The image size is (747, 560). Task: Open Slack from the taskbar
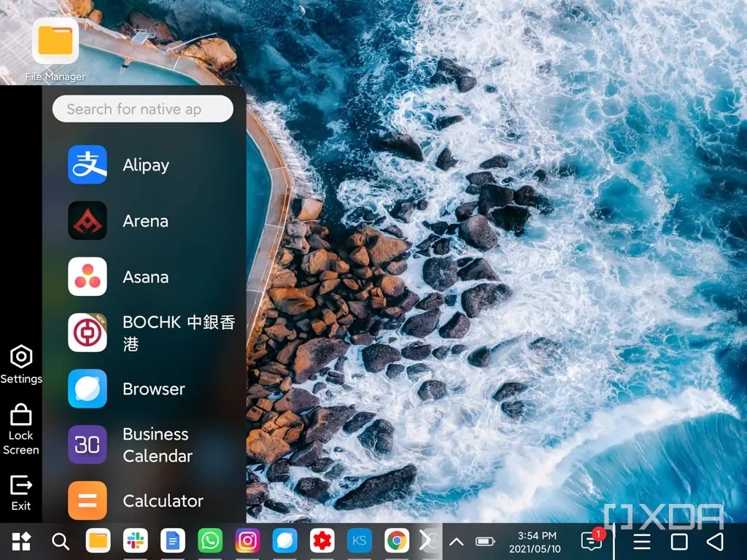135,541
